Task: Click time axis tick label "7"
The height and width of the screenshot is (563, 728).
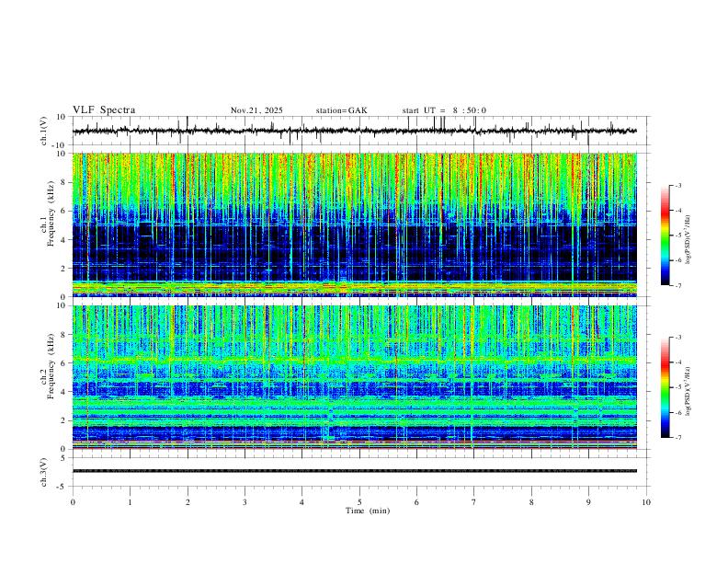Action: tap(474, 502)
